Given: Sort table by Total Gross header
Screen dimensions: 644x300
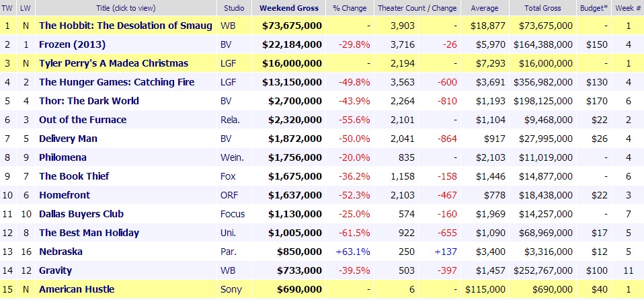Looking at the screenshot, I should click(x=543, y=8).
